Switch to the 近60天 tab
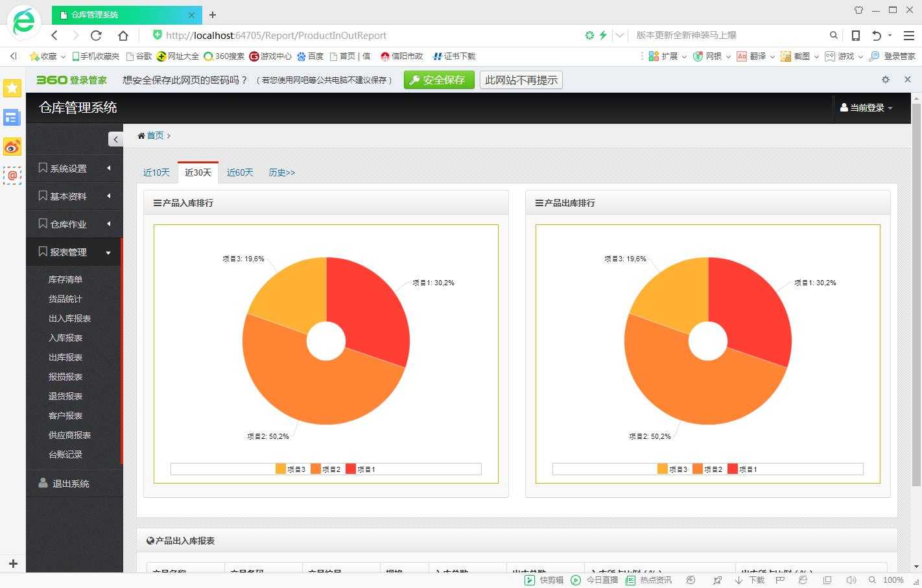 [240, 172]
